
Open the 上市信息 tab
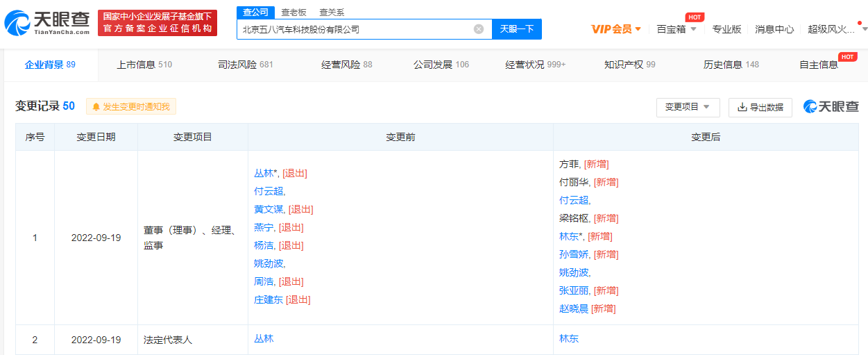[144, 65]
